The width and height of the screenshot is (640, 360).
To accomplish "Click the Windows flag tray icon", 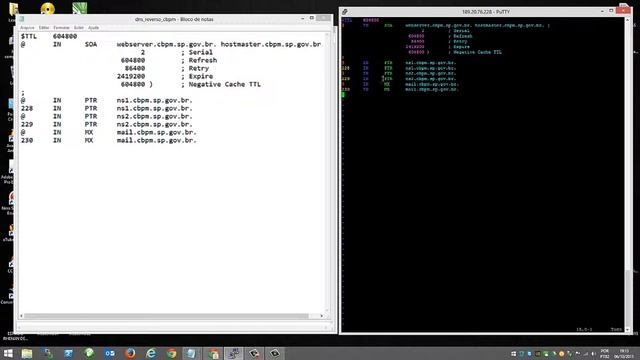I will [x=513, y=354].
